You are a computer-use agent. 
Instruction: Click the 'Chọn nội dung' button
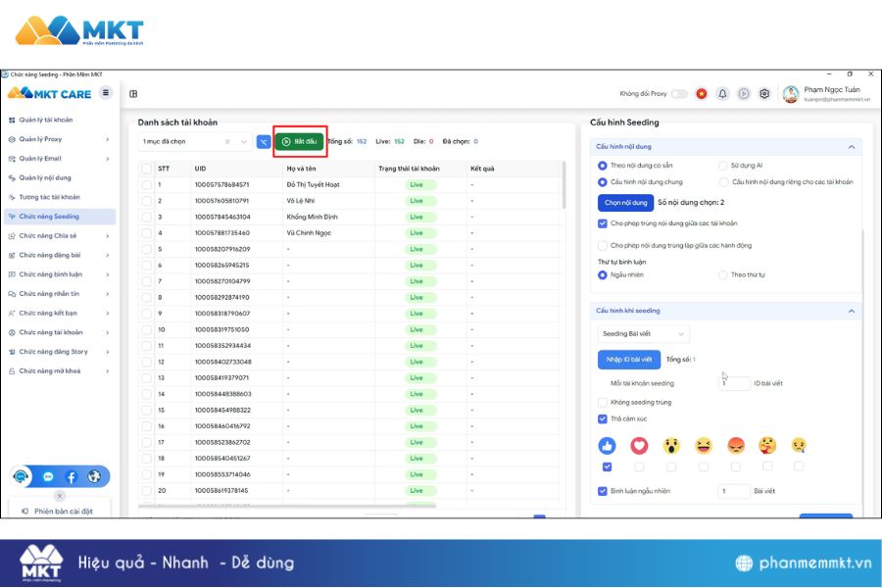click(x=624, y=203)
